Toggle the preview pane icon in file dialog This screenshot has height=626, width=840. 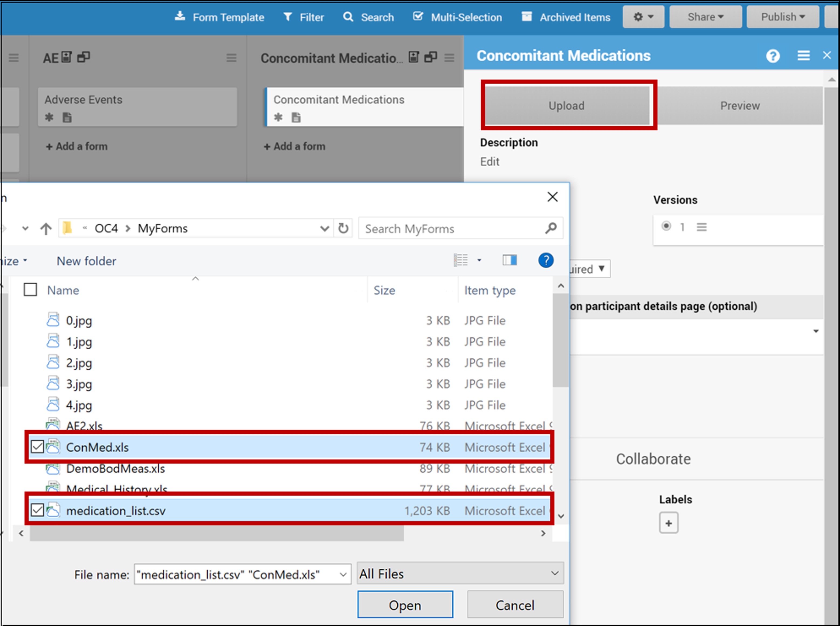click(509, 260)
